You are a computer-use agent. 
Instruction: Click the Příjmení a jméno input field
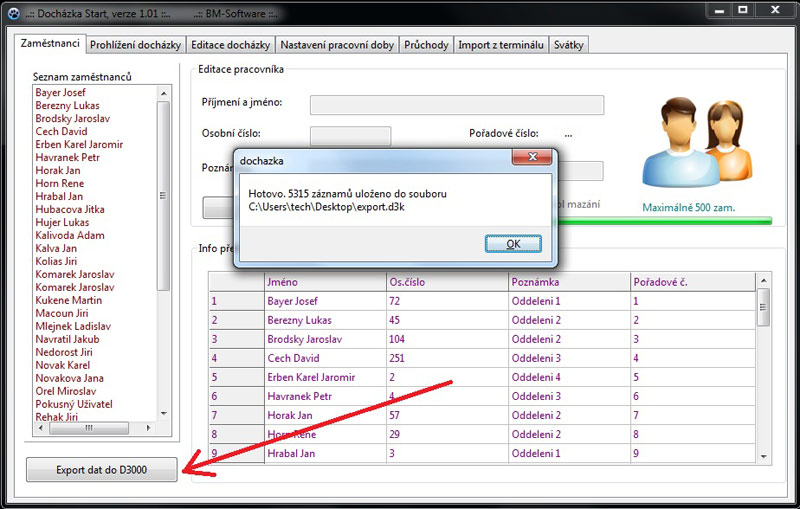(457, 105)
